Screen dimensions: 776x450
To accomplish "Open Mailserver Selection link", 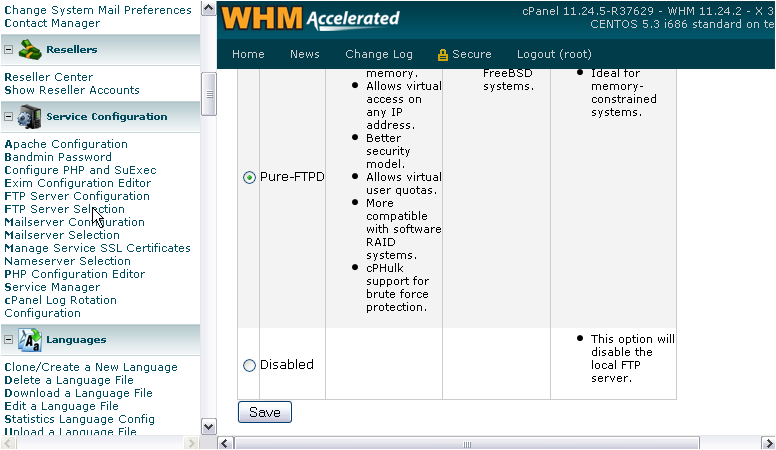I will click(x=62, y=235).
